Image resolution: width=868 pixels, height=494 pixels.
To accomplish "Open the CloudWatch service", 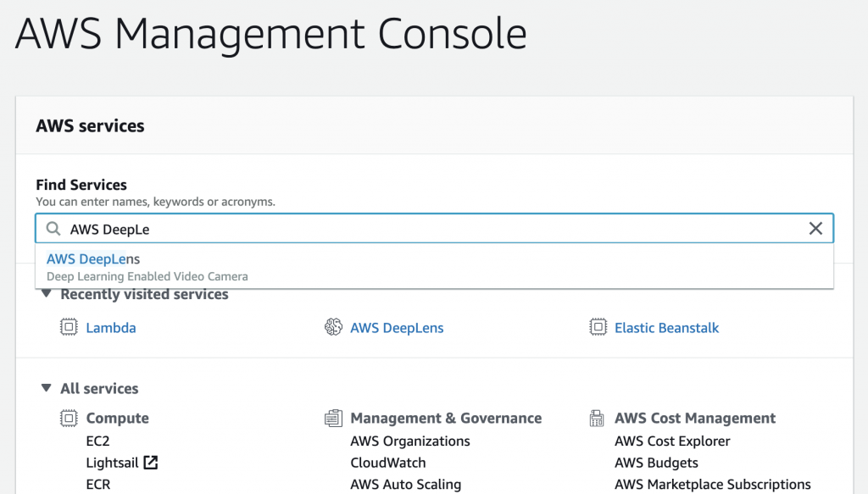I will [x=388, y=463].
